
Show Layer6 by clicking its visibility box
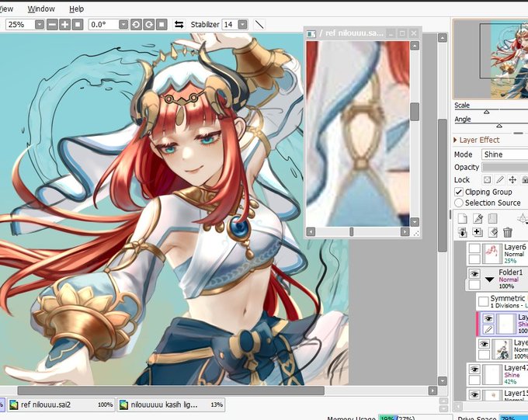pyautogui.click(x=474, y=248)
